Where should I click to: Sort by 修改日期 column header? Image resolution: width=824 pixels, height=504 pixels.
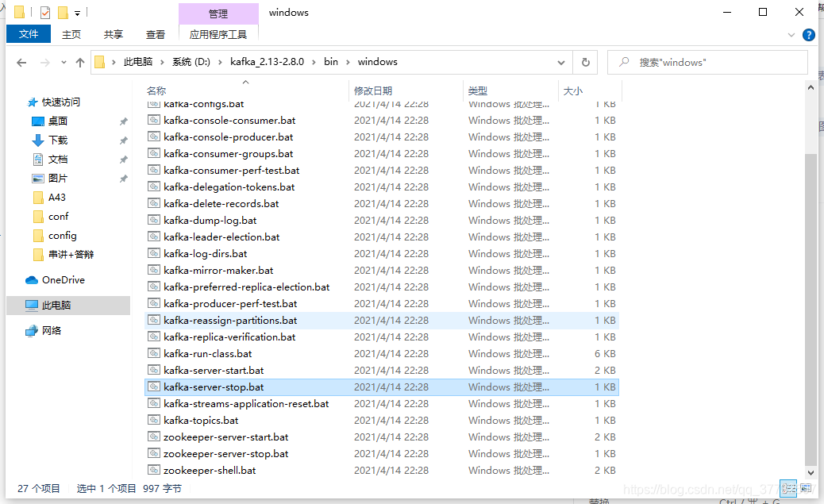pyautogui.click(x=373, y=91)
